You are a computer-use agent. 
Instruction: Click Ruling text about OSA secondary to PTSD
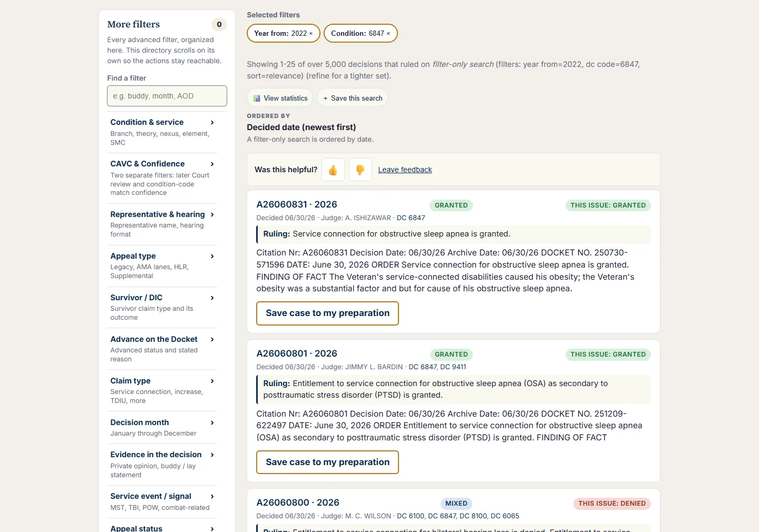[454, 389]
